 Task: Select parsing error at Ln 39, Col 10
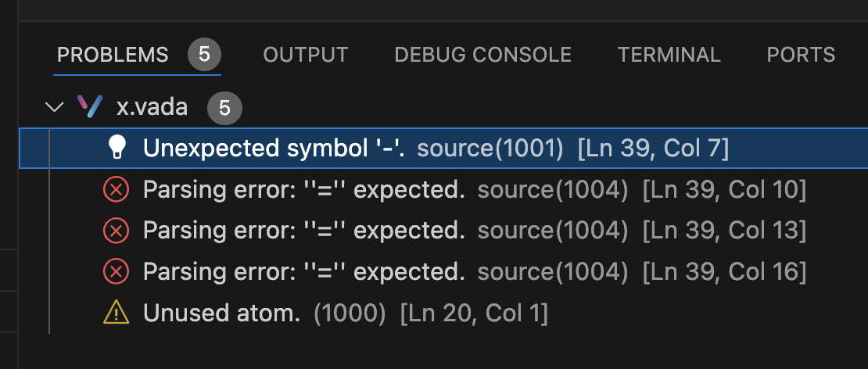pyautogui.click(x=443, y=190)
